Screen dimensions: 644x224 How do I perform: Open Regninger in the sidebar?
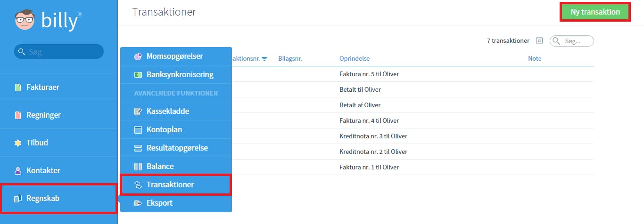tap(58, 115)
